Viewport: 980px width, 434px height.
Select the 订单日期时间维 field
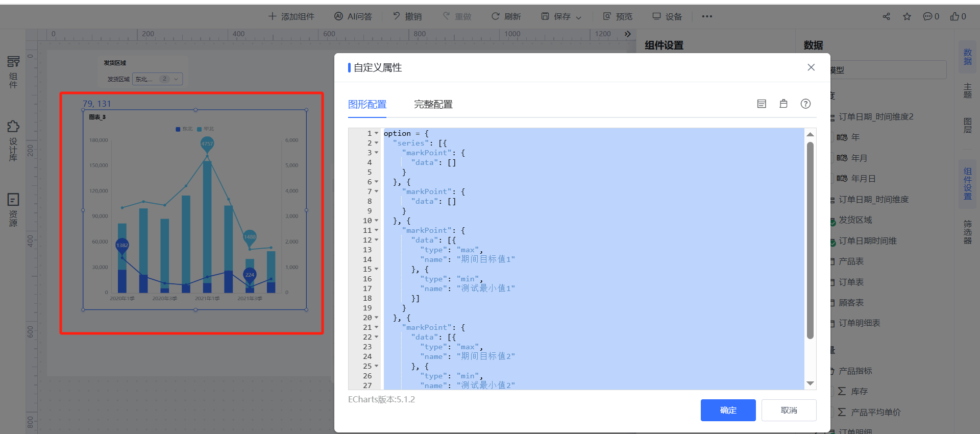(x=867, y=241)
